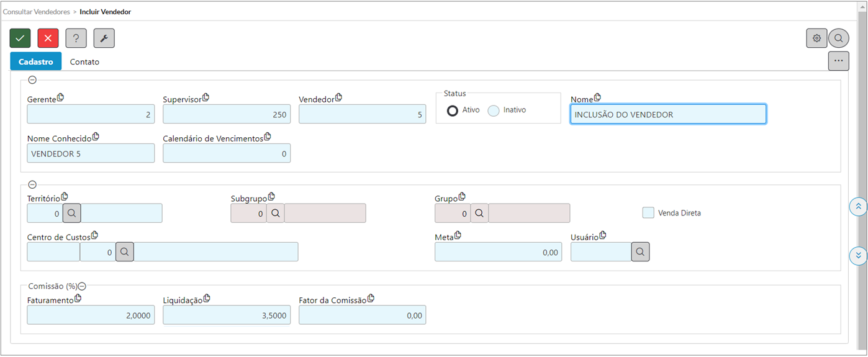This screenshot has width=868, height=357.
Task: Look up Usuário with the search icon
Action: [x=640, y=251]
